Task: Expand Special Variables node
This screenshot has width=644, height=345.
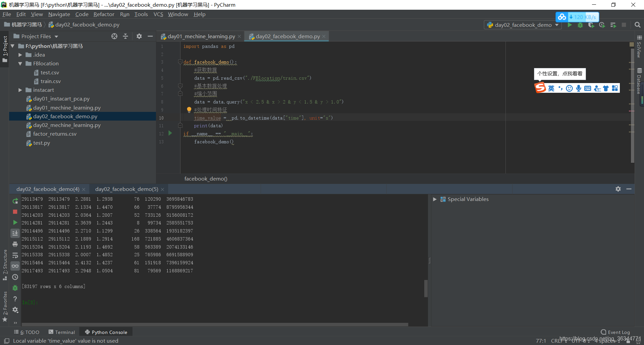Action: (435, 199)
